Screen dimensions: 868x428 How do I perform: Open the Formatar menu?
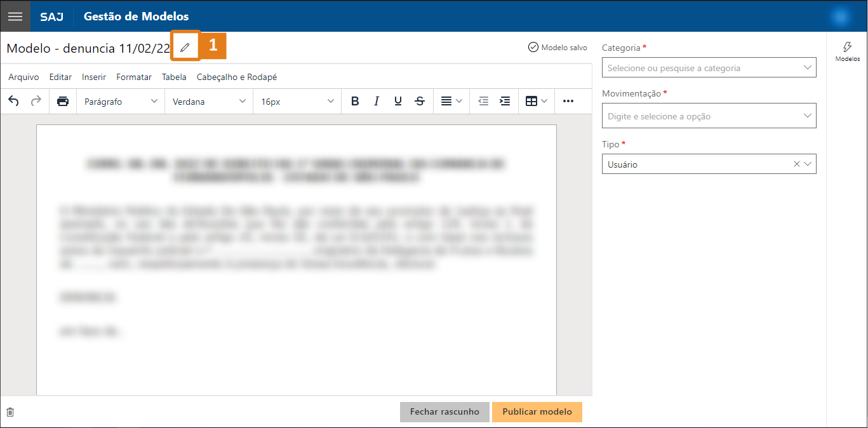coord(133,76)
